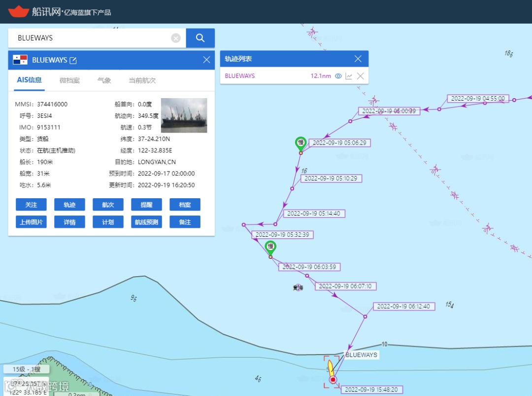Image resolution: width=532 pixels, height=396 pixels.
Task: Click the 轨迹 button
Action: (x=69, y=205)
